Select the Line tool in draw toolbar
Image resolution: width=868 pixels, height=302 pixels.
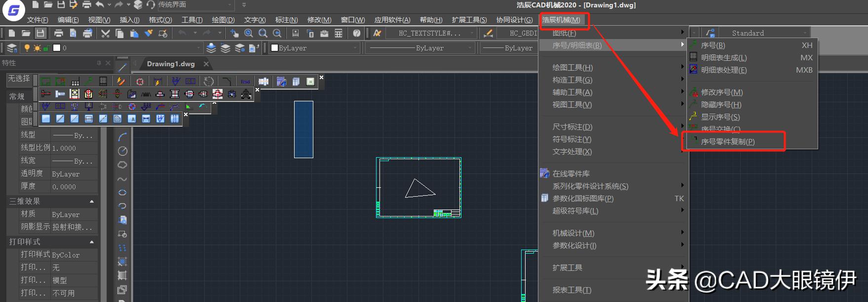point(122,67)
